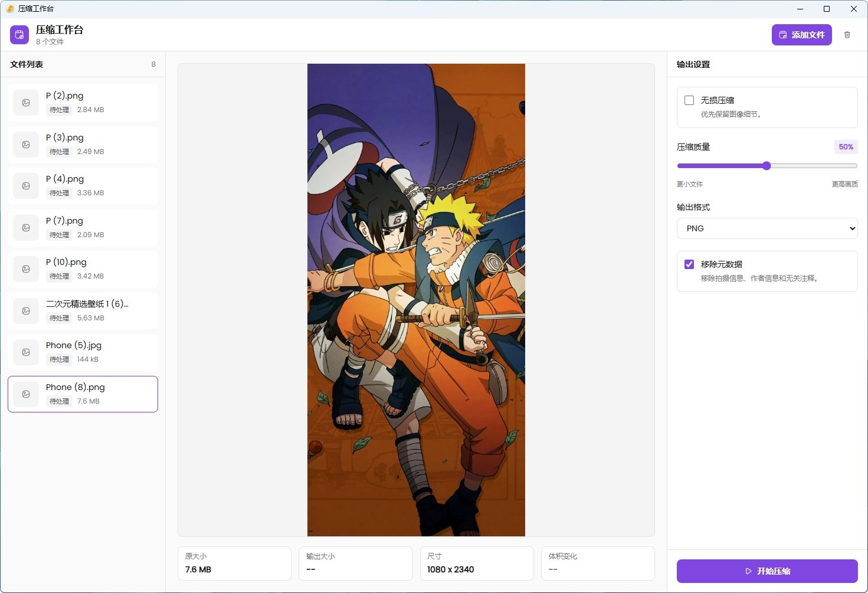Click the 待处理 status tag of P (2).png
The width and height of the screenshot is (868, 593).
(59, 110)
